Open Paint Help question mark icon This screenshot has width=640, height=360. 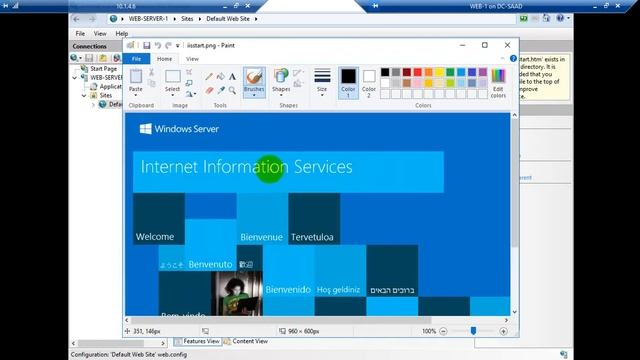coord(513,59)
